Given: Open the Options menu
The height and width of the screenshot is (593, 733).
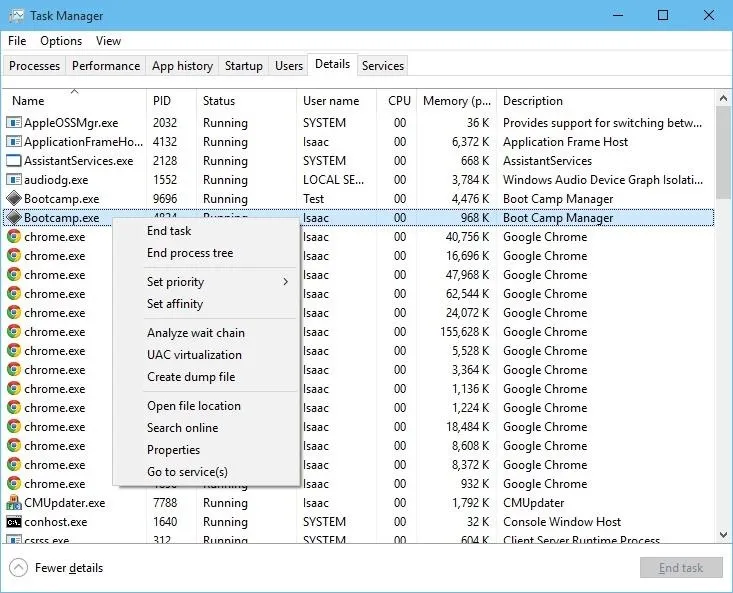Looking at the screenshot, I should (61, 41).
